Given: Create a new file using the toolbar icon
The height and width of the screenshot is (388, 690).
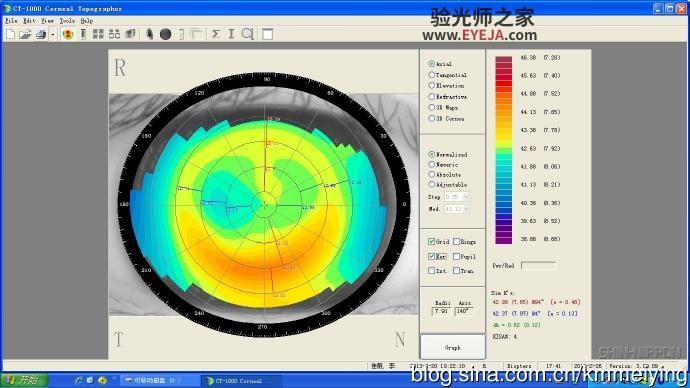Looking at the screenshot, I should click(x=10, y=34).
